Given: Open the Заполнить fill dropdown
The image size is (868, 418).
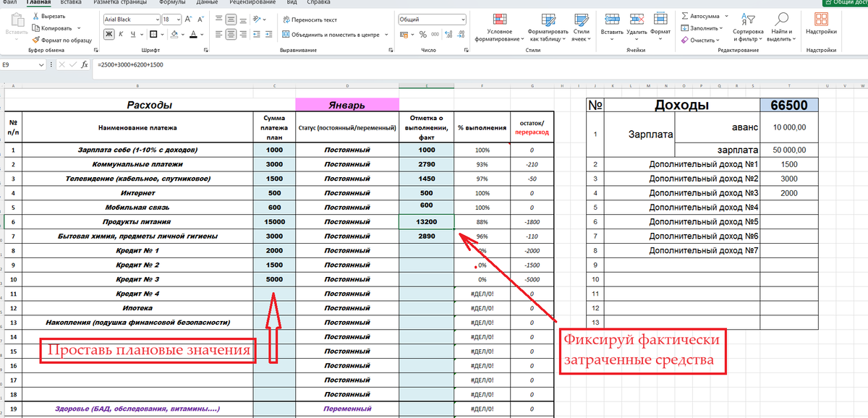Looking at the screenshot, I should (702, 28).
